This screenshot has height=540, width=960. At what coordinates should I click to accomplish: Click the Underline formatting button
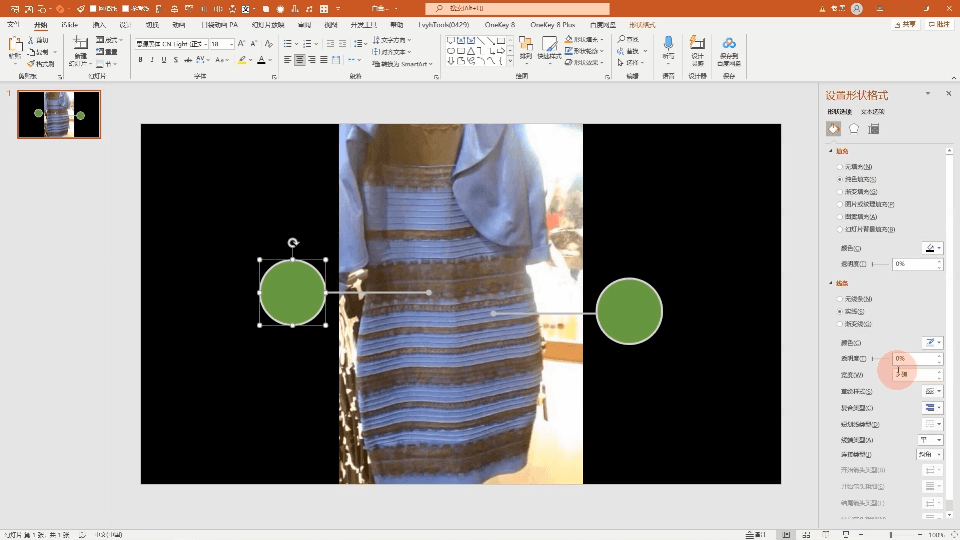(165, 60)
